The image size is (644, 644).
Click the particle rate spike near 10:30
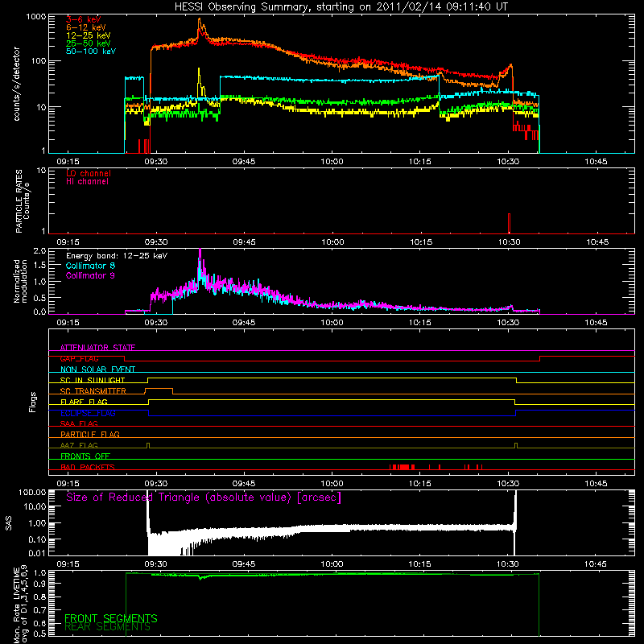tap(509, 224)
